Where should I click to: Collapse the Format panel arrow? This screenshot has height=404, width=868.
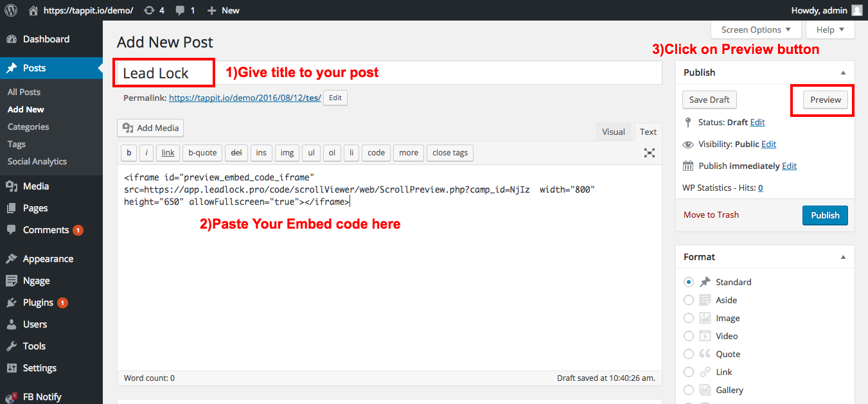pos(843,257)
